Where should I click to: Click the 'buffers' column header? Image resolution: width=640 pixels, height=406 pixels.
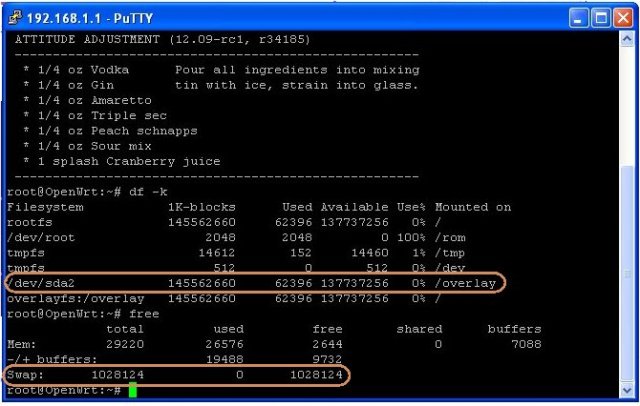click(x=514, y=329)
